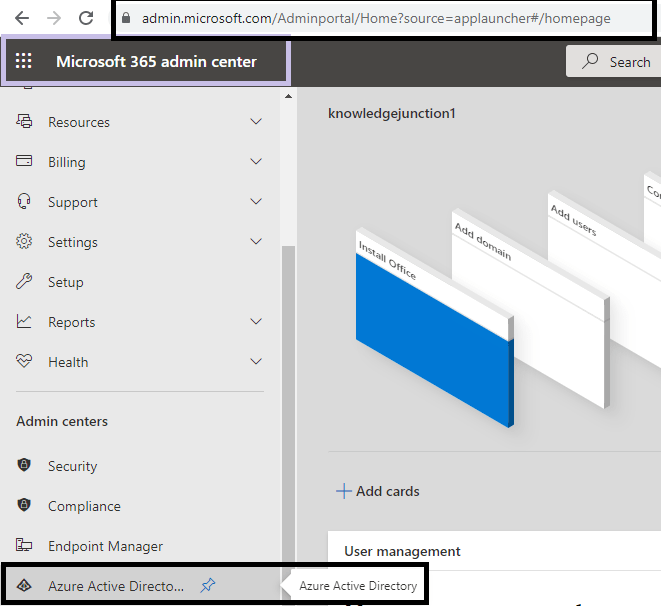
Task: Pin Azure Active Directory with pin icon
Action: tap(208, 585)
